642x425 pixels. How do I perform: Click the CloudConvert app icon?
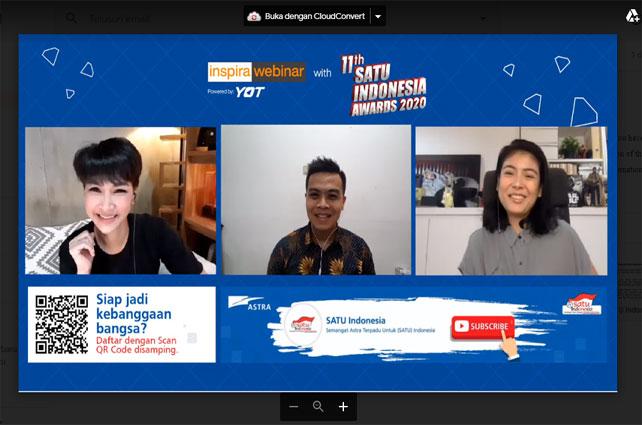tap(254, 16)
